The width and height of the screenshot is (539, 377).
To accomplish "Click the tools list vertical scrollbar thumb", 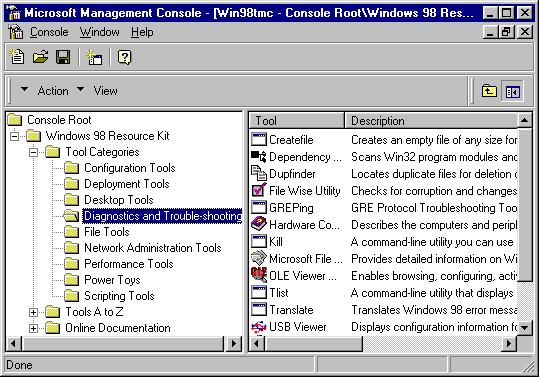I will pos(525,205).
